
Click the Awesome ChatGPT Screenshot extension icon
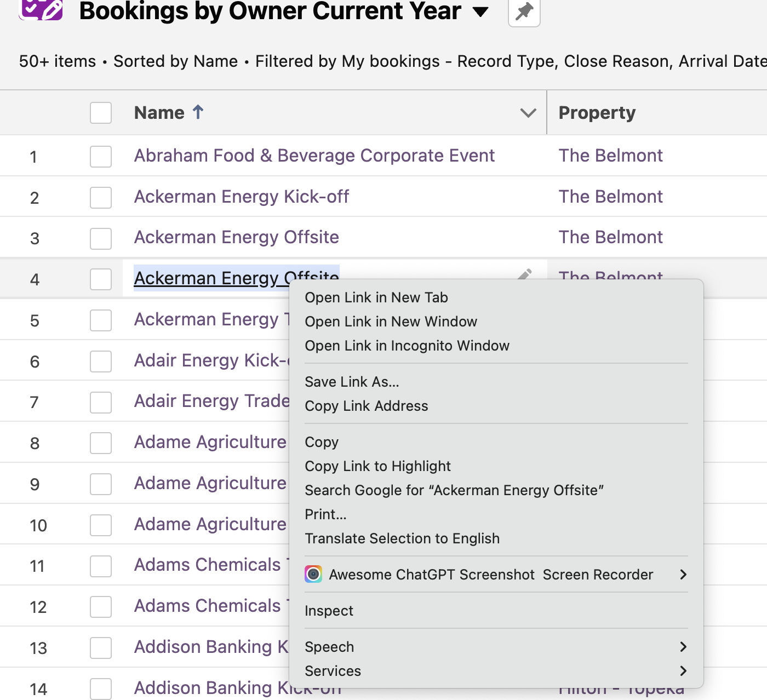click(x=313, y=574)
